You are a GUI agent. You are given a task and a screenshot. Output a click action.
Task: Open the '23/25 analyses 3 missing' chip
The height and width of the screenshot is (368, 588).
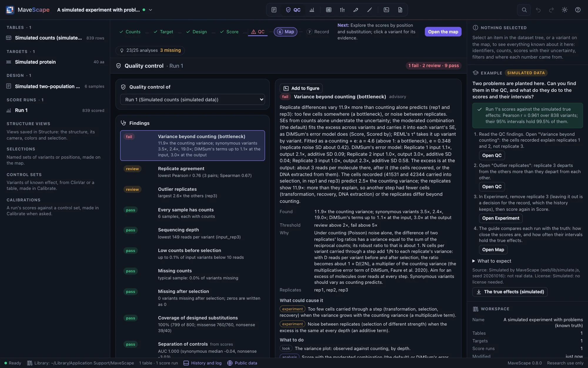pyautogui.click(x=150, y=50)
